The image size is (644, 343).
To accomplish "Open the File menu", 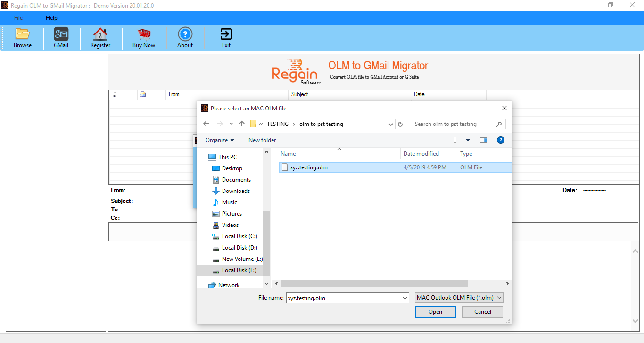I will [x=18, y=17].
